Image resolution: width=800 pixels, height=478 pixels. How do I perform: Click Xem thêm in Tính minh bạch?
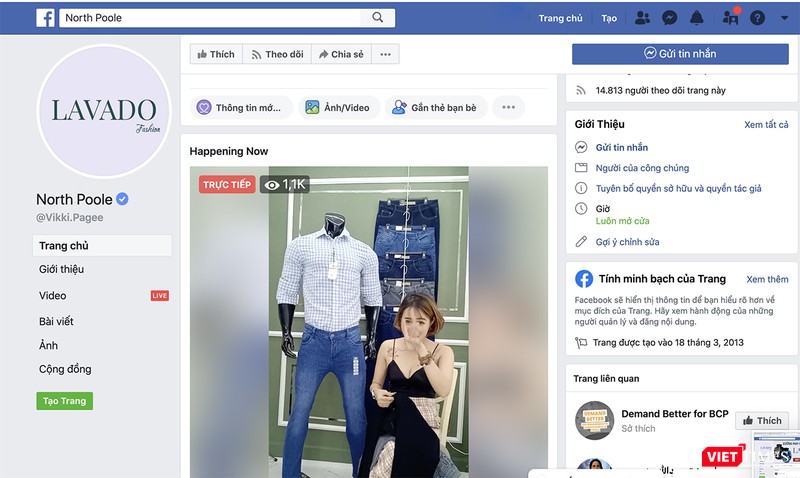pyautogui.click(x=767, y=279)
